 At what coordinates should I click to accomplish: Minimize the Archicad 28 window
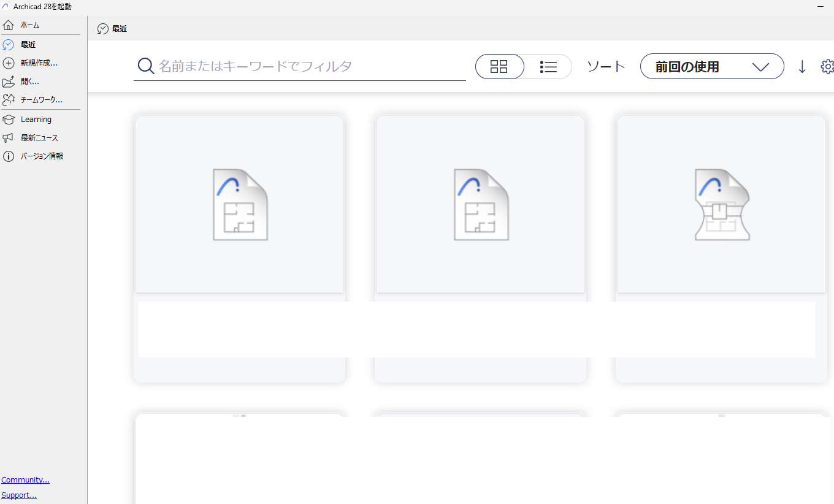[x=821, y=6]
